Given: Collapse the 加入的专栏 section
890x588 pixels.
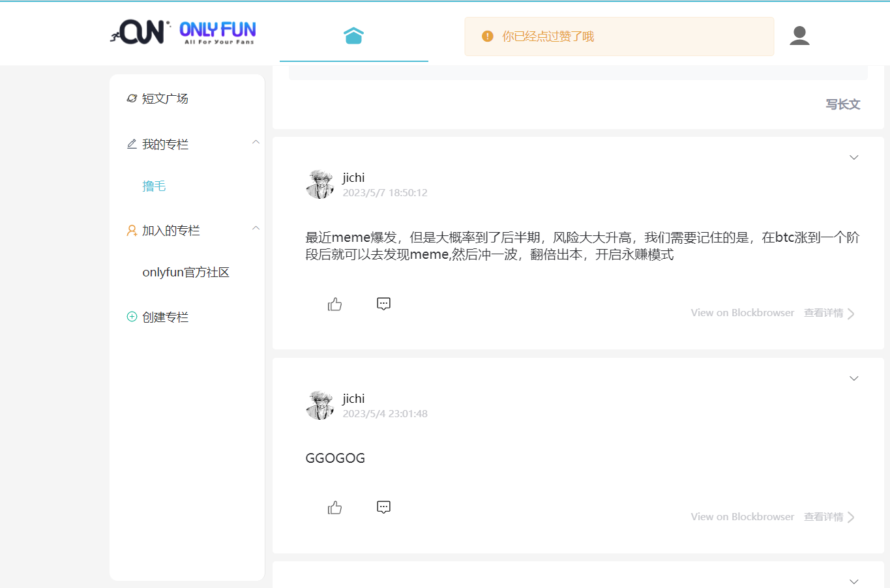Looking at the screenshot, I should [256, 229].
